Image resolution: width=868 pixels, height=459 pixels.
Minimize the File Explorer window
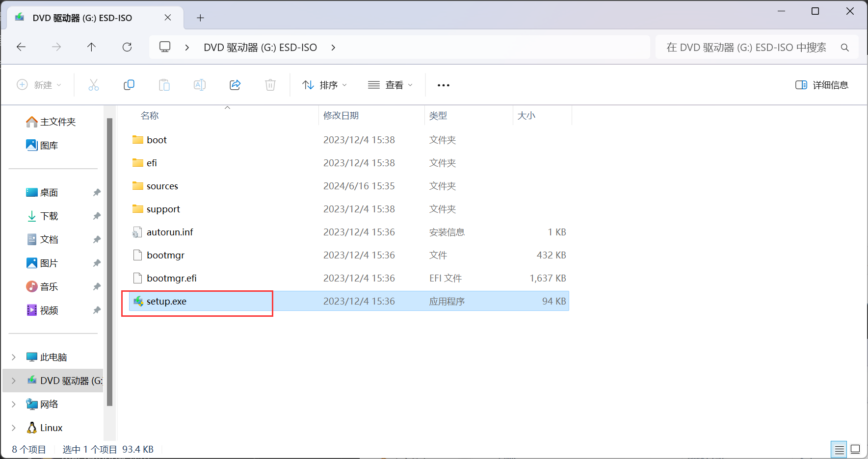(782, 11)
